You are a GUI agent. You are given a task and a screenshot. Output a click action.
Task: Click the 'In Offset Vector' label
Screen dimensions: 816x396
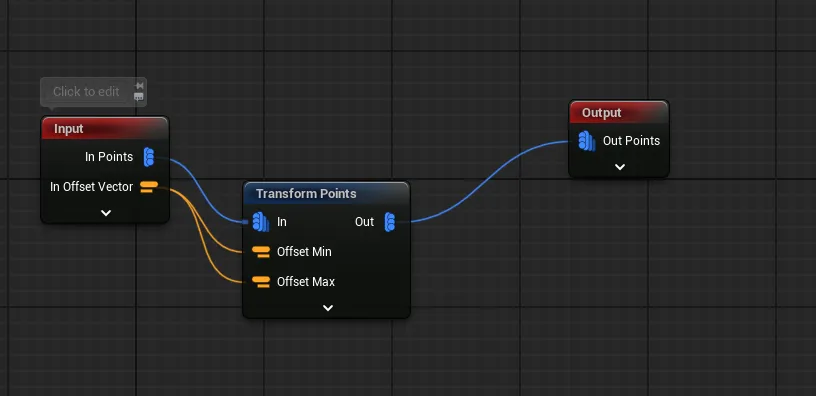point(92,187)
